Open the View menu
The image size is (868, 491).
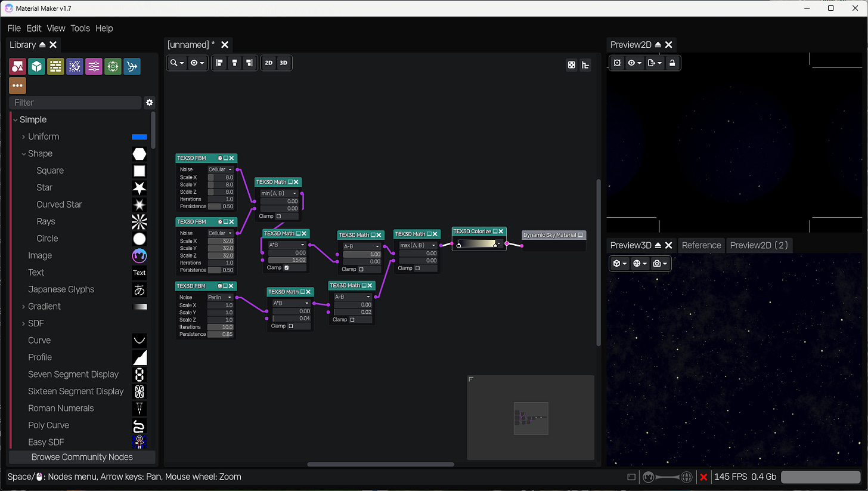click(56, 28)
